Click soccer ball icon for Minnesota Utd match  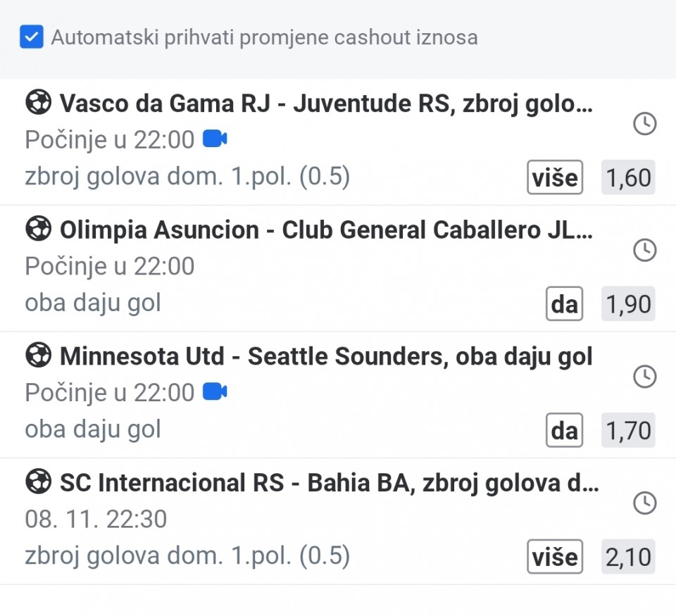coord(38,356)
